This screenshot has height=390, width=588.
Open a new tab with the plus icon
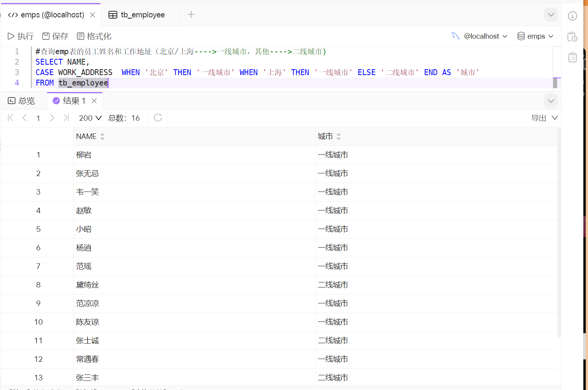click(x=191, y=15)
